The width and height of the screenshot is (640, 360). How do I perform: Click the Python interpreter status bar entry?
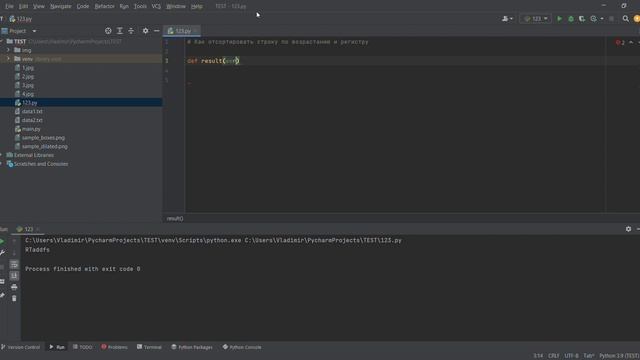tap(619, 356)
